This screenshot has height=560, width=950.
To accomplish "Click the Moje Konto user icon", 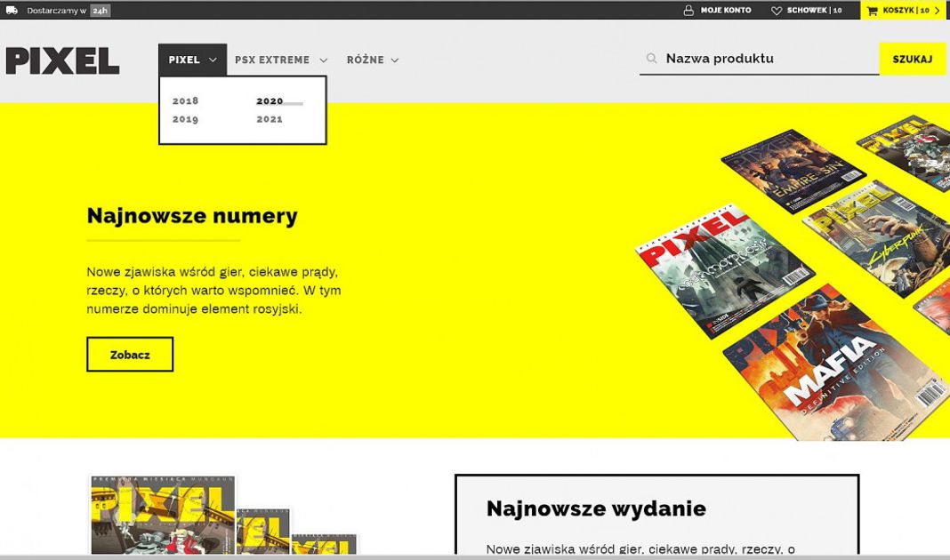I will (x=688, y=11).
